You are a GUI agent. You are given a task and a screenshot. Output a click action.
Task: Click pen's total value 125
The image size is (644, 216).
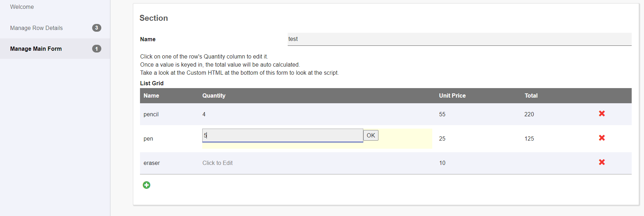(529, 138)
